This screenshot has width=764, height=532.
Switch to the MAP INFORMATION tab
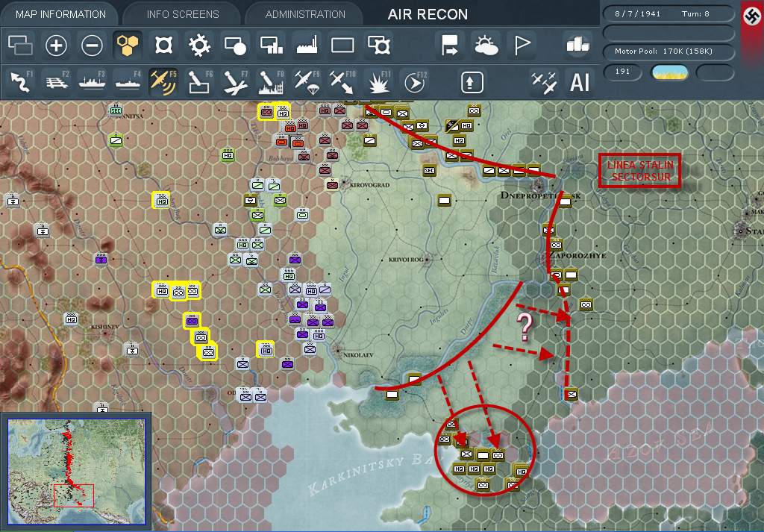coord(60,15)
